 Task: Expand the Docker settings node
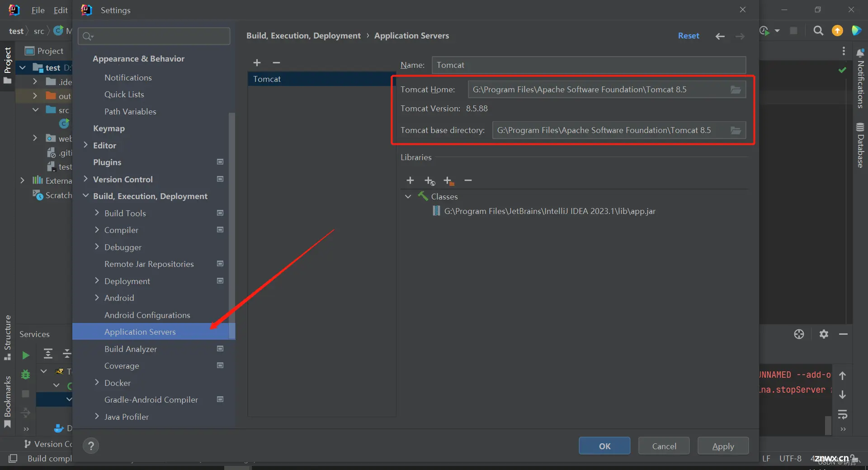97,382
